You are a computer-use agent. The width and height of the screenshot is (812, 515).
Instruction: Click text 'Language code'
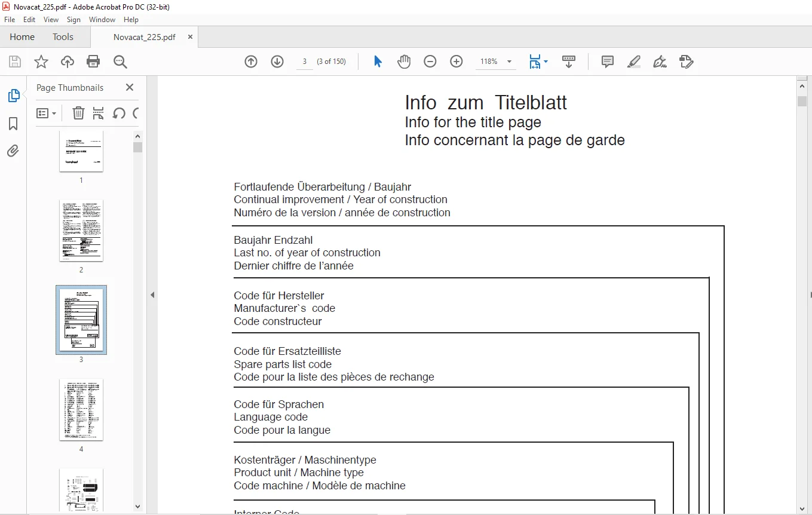tap(271, 417)
